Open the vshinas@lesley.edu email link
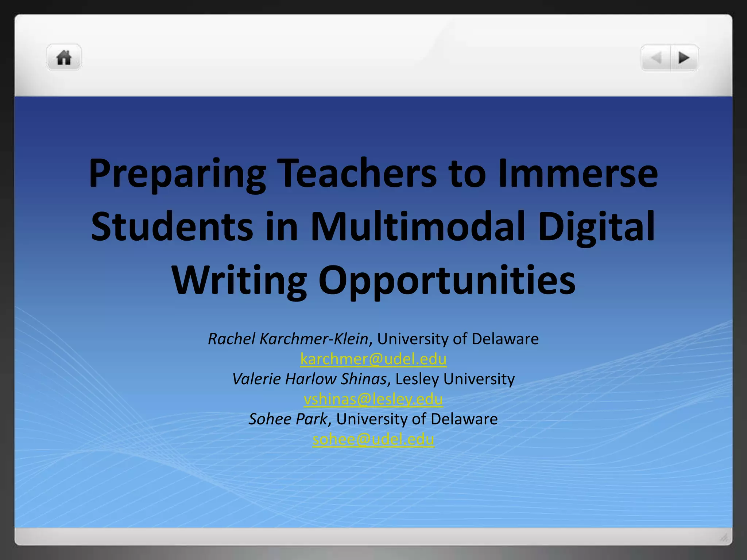The height and width of the screenshot is (560, 747). [x=373, y=399]
